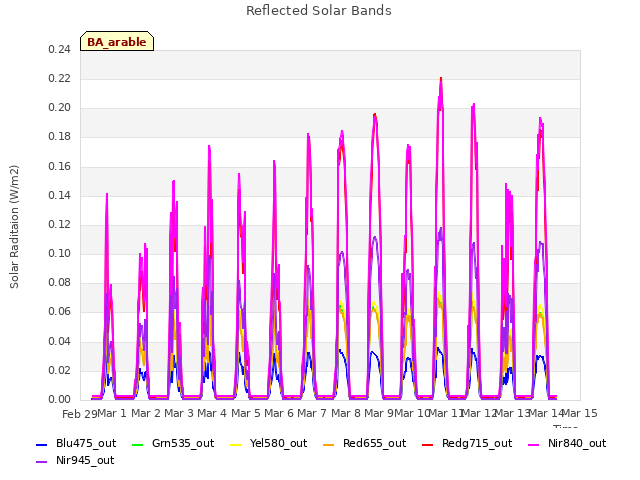Click the Nir945_out legend label
Screen dimensions: 640x480
pyautogui.click(x=85, y=460)
